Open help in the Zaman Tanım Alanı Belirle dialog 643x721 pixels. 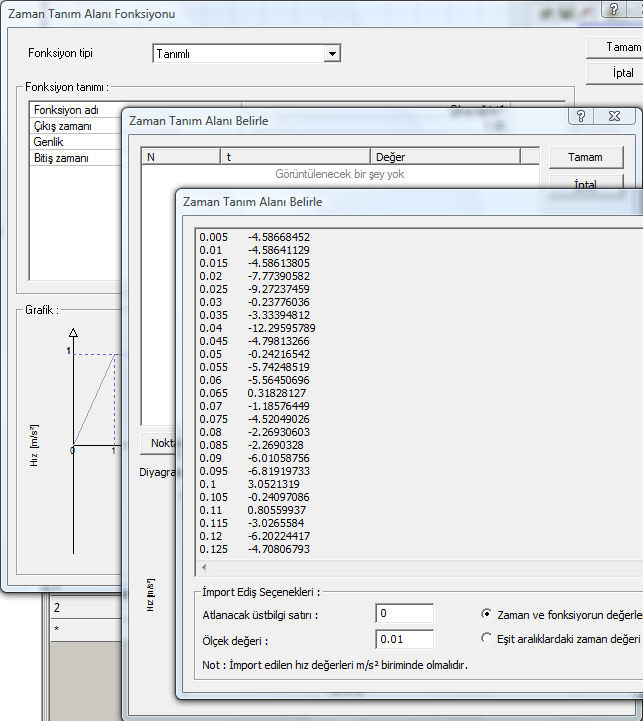pyautogui.click(x=581, y=116)
